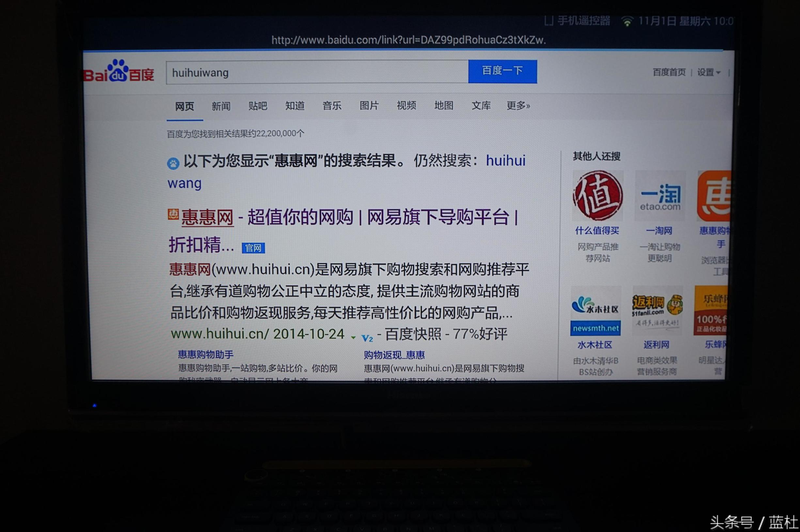Click inside the search input showing huihuiwang
Viewport: 800px width, 532px height.
(x=306, y=72)
